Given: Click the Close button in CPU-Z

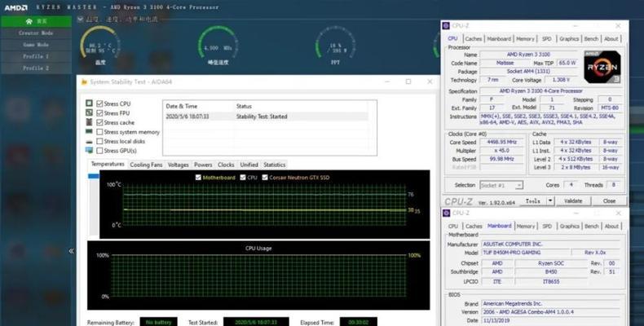Looking at the screenshot, I should click(610, 200).
